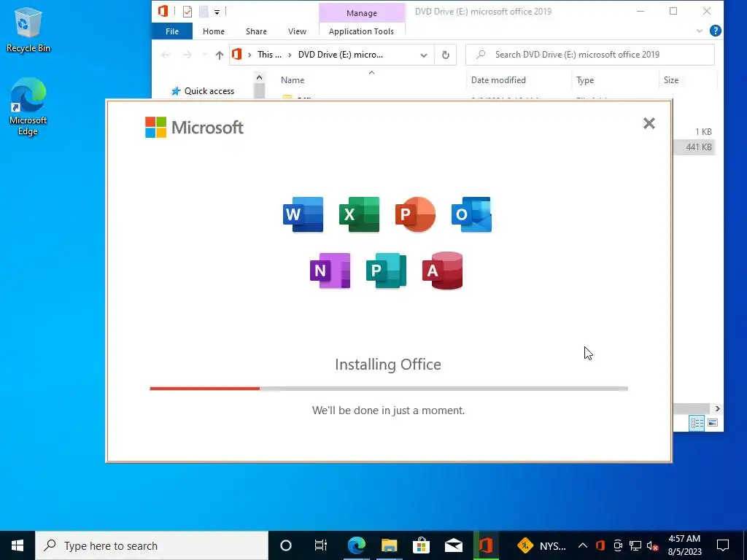Go up one folder level in Explorer
747x560 pixels.
[219, 55]
